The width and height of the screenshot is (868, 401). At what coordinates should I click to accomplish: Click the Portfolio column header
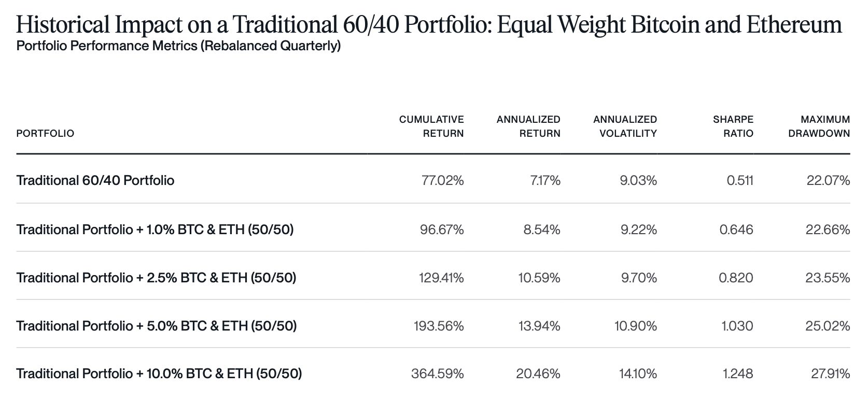[45, 134]
